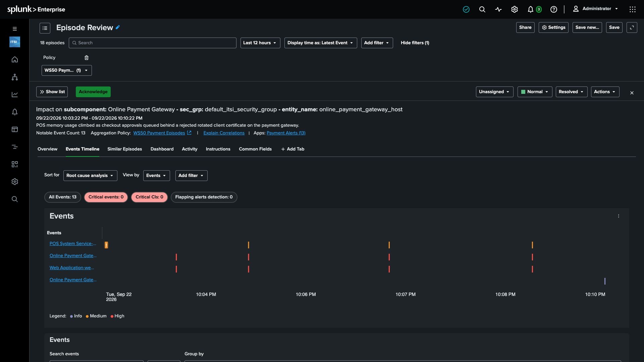The image size is (644, 362).
Task: Open the activity pulse icon
Action: tap(498, 9)
